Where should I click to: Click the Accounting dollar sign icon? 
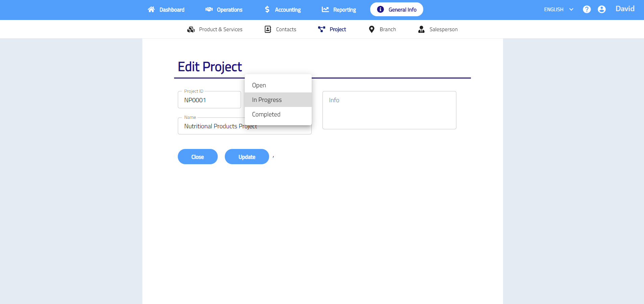[x=267, y=9]
